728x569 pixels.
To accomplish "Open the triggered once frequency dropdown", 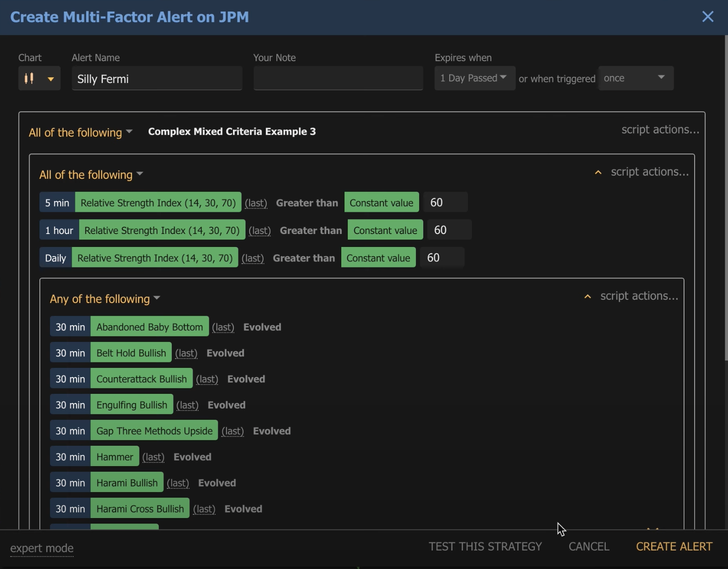I will tap(635, 78).
